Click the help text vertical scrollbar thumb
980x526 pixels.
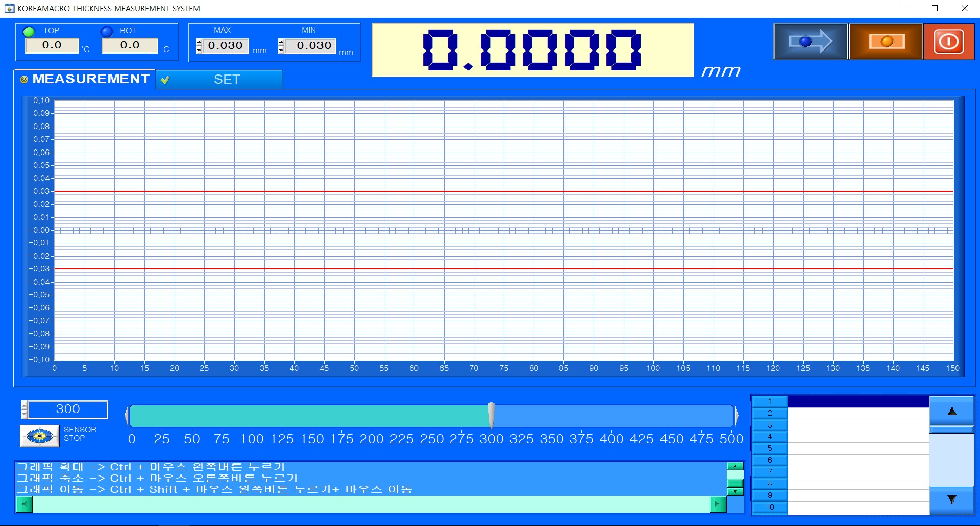[x=735, y=484]
